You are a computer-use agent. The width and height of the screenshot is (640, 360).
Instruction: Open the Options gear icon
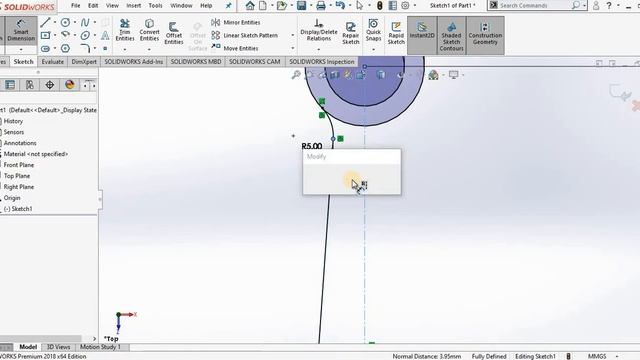point(405,6)
